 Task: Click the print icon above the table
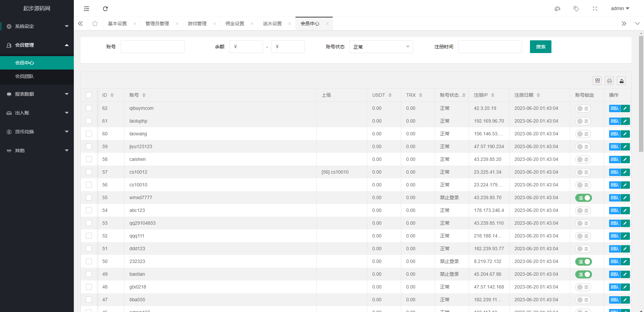[609, 81]
